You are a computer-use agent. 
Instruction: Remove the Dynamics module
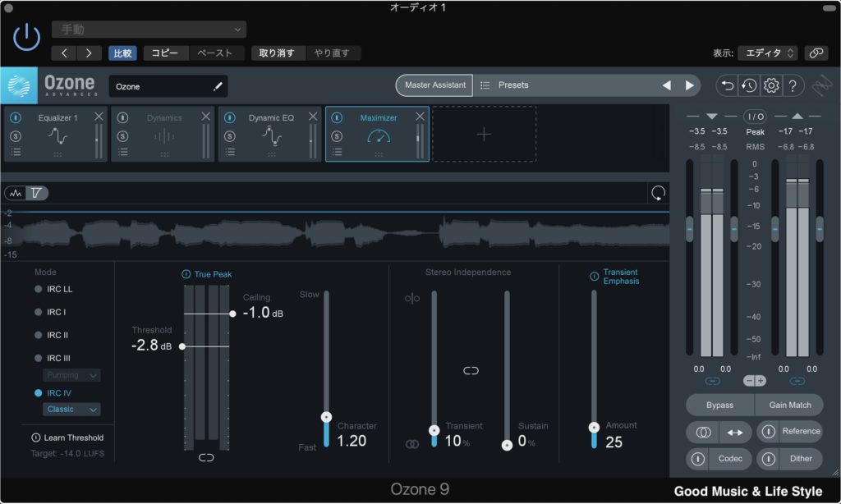pyautogui.click(x=206, y=117)
